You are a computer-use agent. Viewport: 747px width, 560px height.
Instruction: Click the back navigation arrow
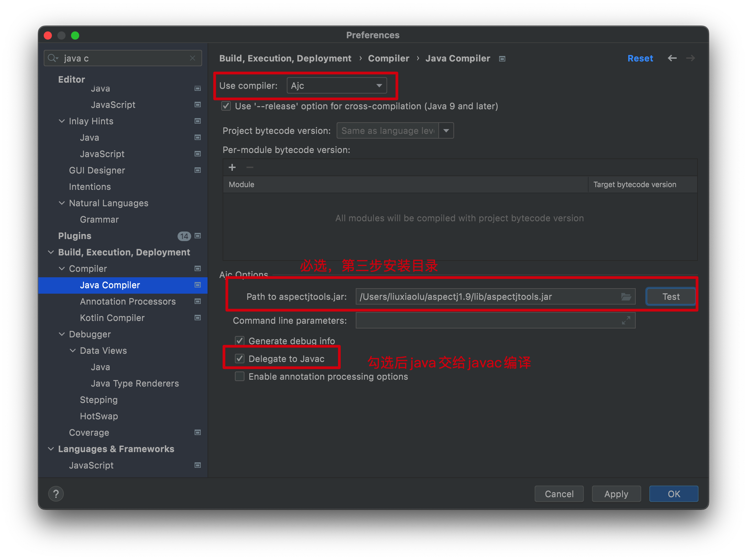[672, 58]
